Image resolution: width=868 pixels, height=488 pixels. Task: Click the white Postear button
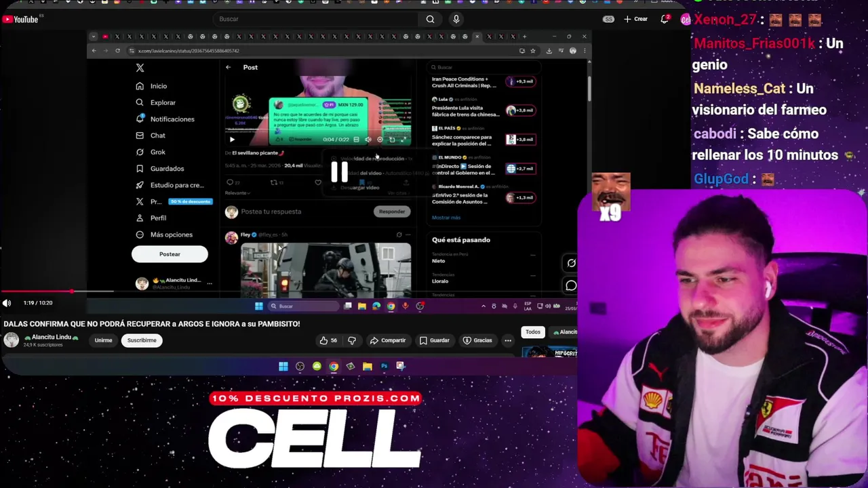pos(170,254)
